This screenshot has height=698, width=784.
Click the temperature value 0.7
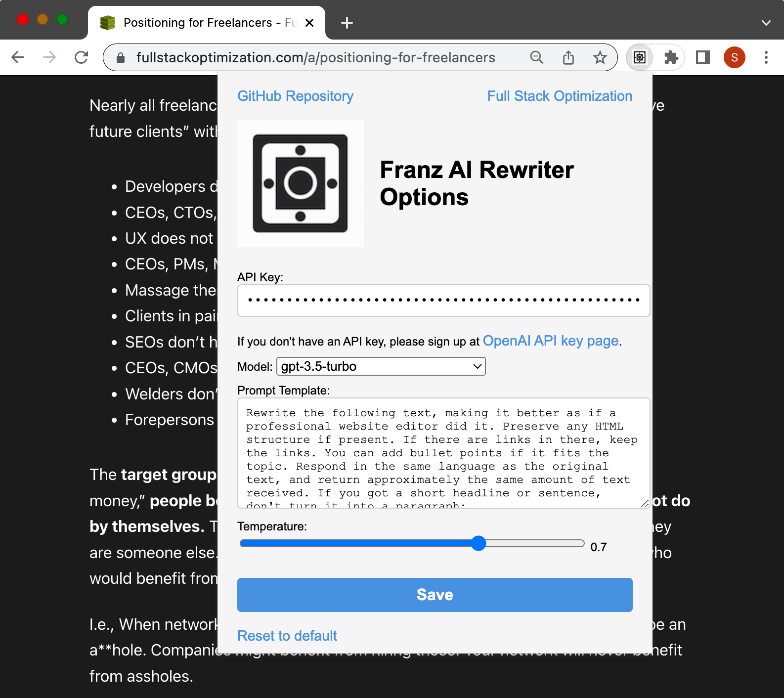[x=599, y=547]
